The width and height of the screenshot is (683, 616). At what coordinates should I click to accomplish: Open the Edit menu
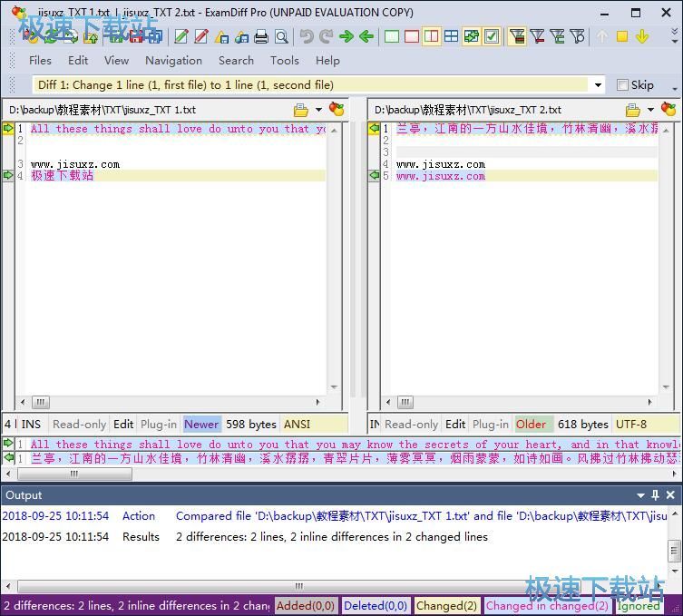pyautogui.click(x=78, y=61)
